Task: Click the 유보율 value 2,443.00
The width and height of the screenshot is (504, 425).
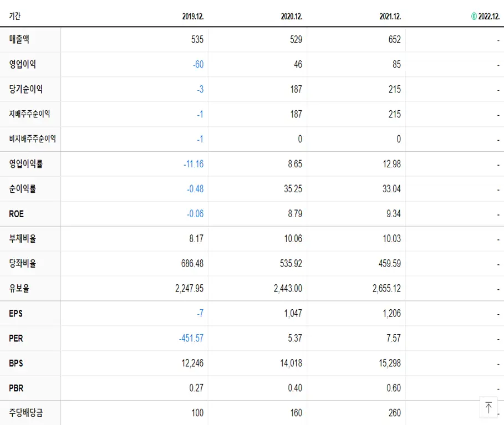Action: click(x=288, y=289)
